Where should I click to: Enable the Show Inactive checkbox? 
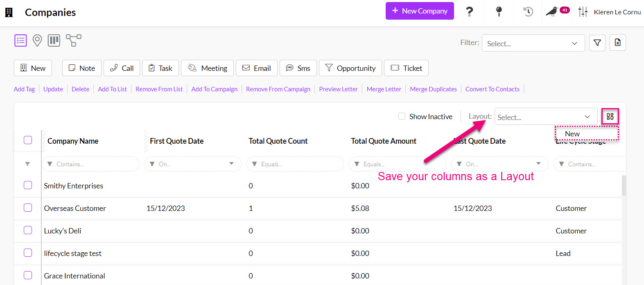tap(402, 116)
